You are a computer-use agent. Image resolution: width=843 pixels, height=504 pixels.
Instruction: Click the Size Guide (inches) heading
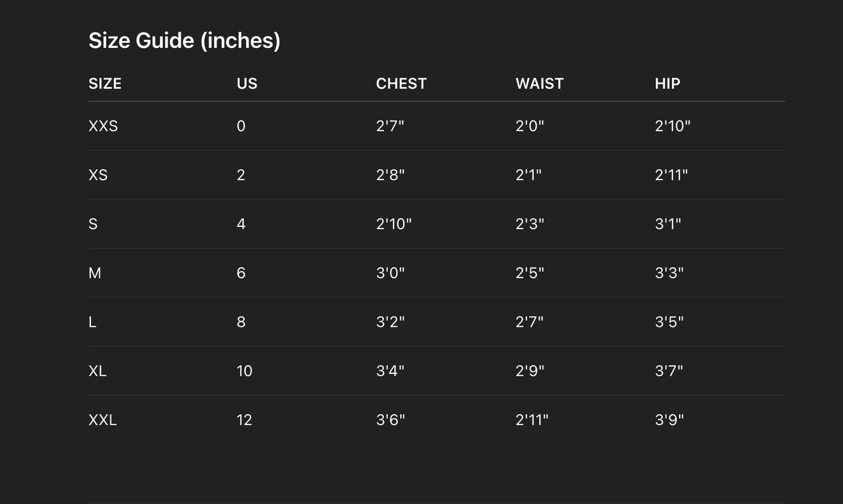184,41
